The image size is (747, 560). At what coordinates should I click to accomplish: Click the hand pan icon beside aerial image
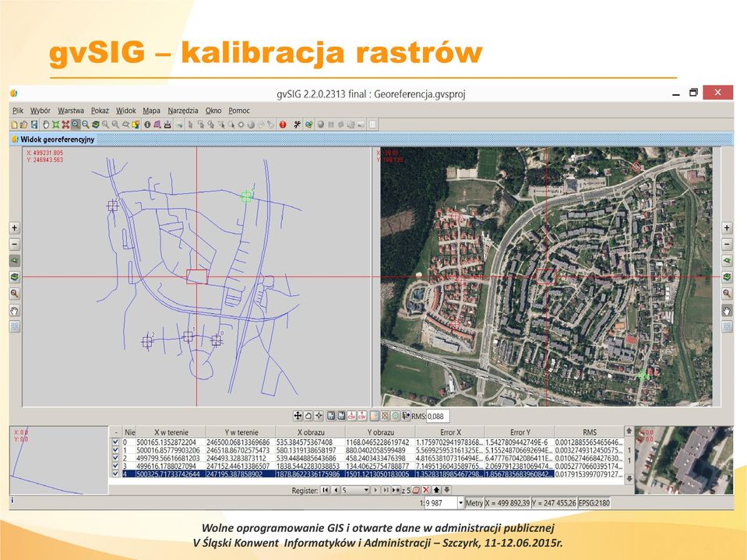pos(727,311)
